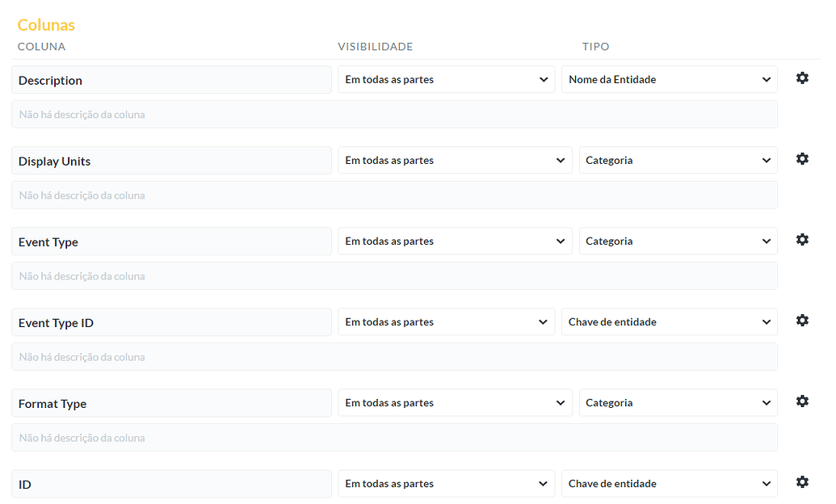Change visibility of Event Type column
This screenshot has width=836, height=504.
[455, 241]
